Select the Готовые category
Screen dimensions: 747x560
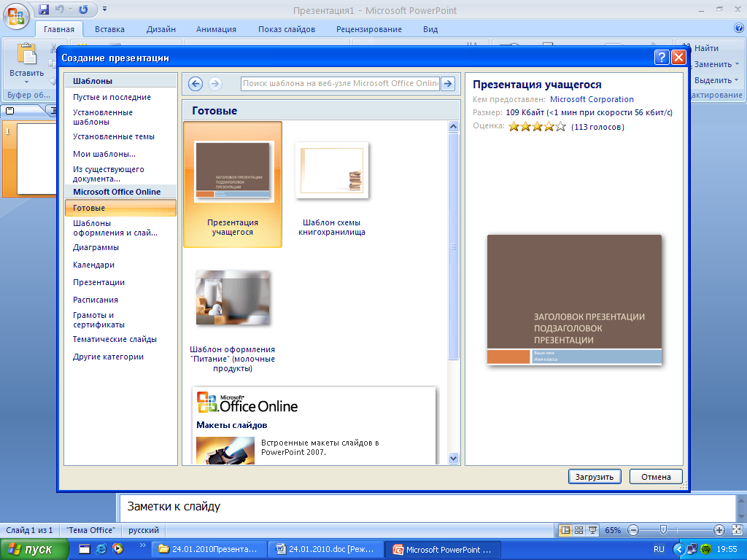(120, 208)
